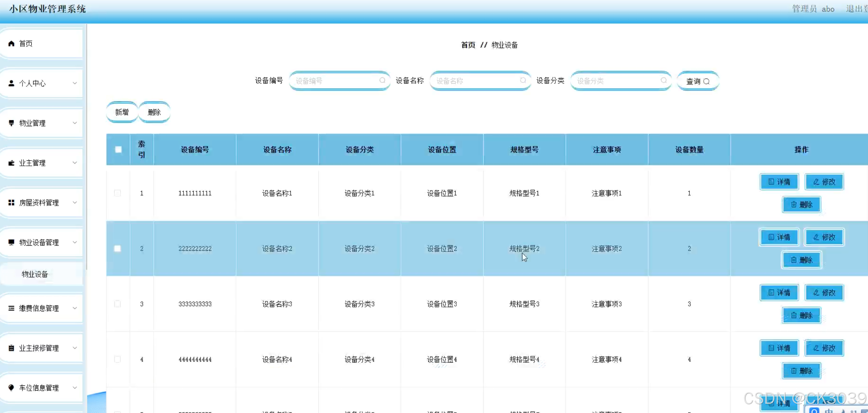Click search icon inside 设备编号 field
The image size is (868, 413).
pos(382,80)
